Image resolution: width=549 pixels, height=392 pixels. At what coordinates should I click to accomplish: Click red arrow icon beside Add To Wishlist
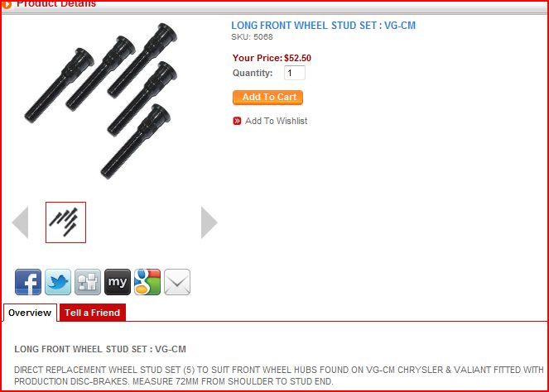click(237, 121)
